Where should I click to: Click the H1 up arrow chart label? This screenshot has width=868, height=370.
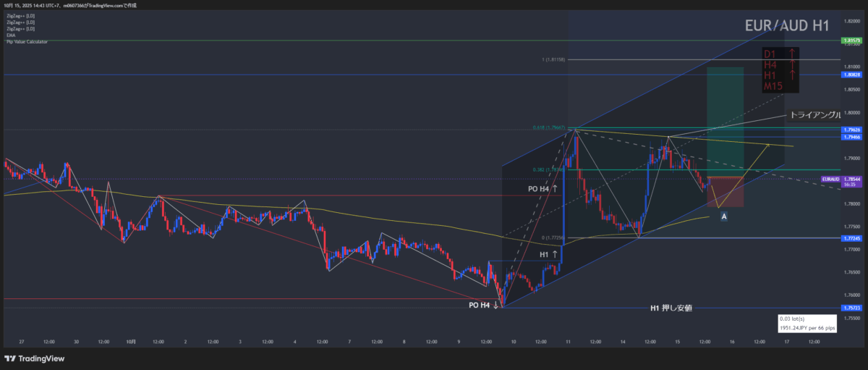click(549, 255)
